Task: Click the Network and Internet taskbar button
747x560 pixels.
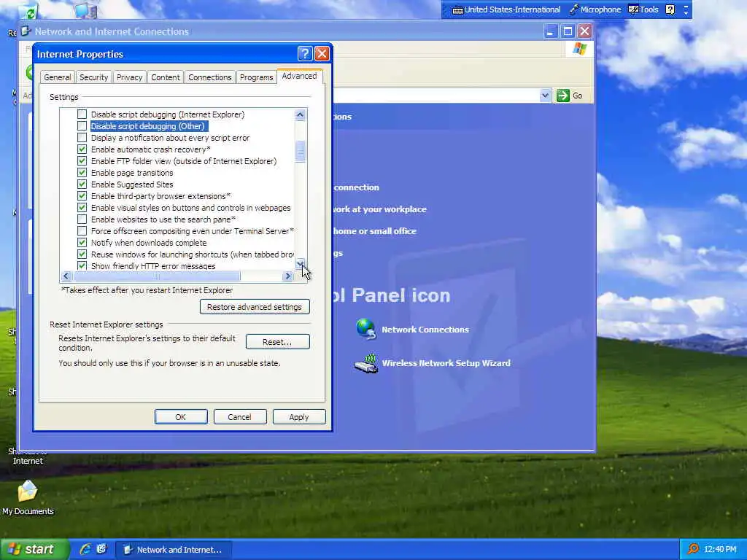Action: (x=174, y=550)
